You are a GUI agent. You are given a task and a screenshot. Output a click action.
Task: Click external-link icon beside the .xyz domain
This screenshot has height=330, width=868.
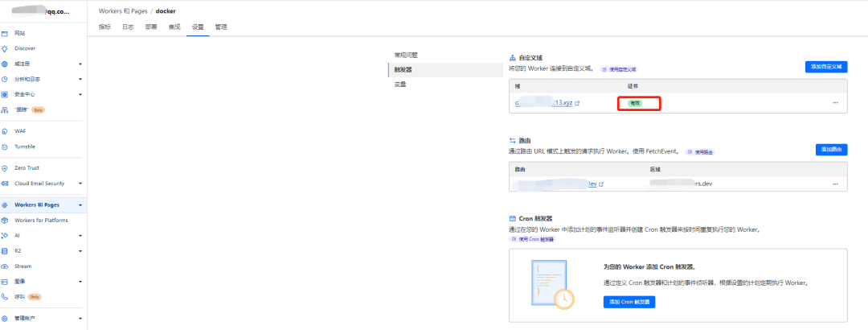[x=577, y=103]
